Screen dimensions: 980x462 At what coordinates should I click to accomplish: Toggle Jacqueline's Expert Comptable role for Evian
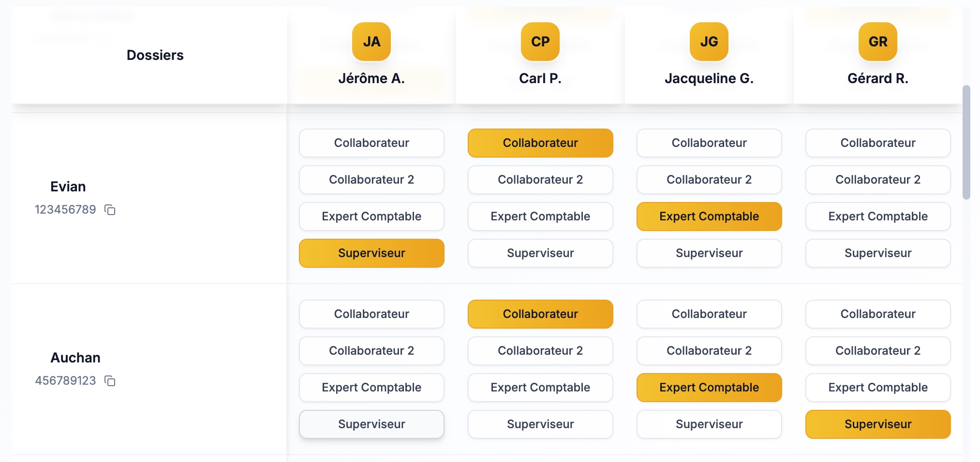(709, 217)
